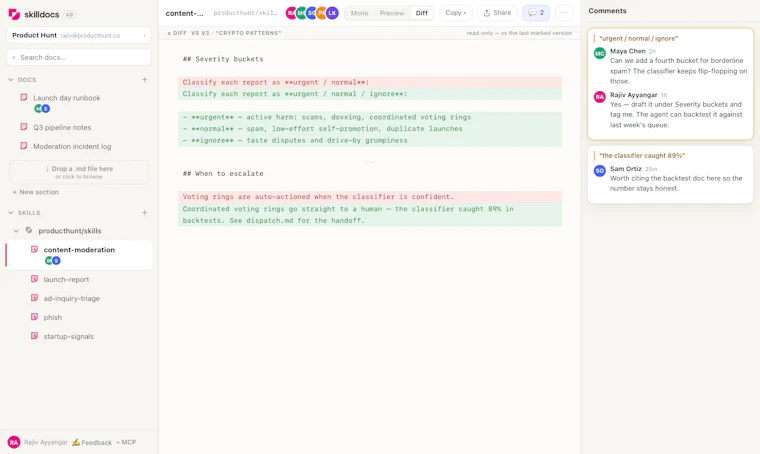Open the Copy dropdown
This screenshot has height=454, width=760.
[x=456, y=13]
